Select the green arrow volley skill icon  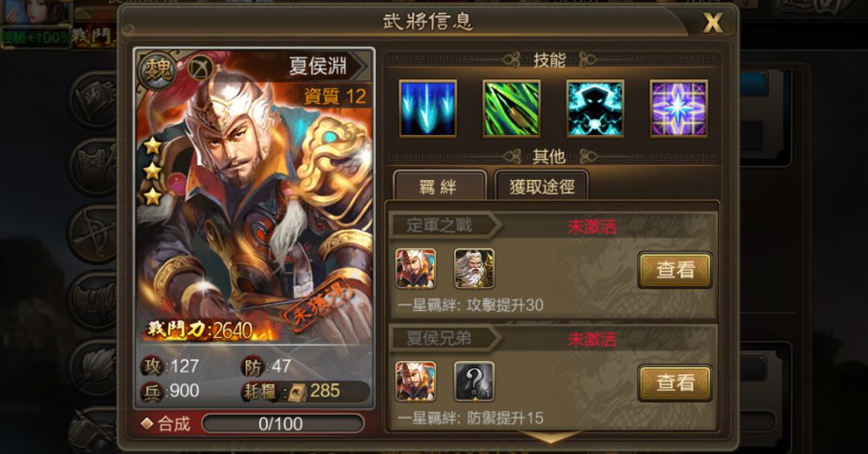click(511, 108)
